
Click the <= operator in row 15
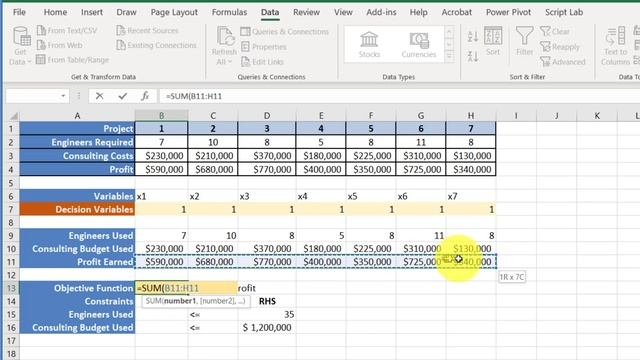coord(213,314)
